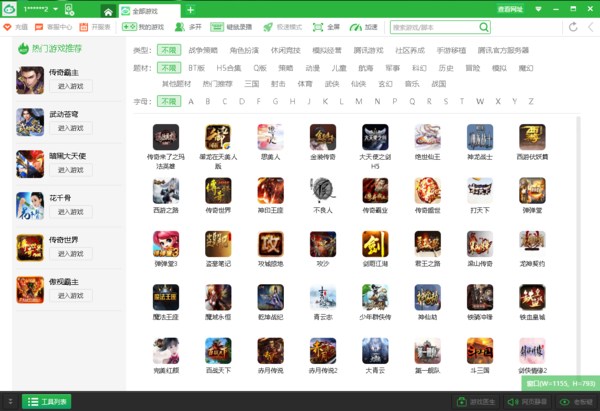This screenshot has height=411, width=600.
Task: Open 加速 speed-up tool
Action: click(x=364, y=27)
